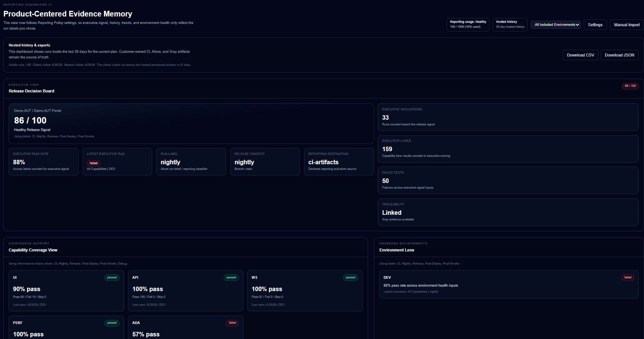Click the Runs counted toward the release signal text
The height and width of the screenshot is (339, 644).
[408, 125]
